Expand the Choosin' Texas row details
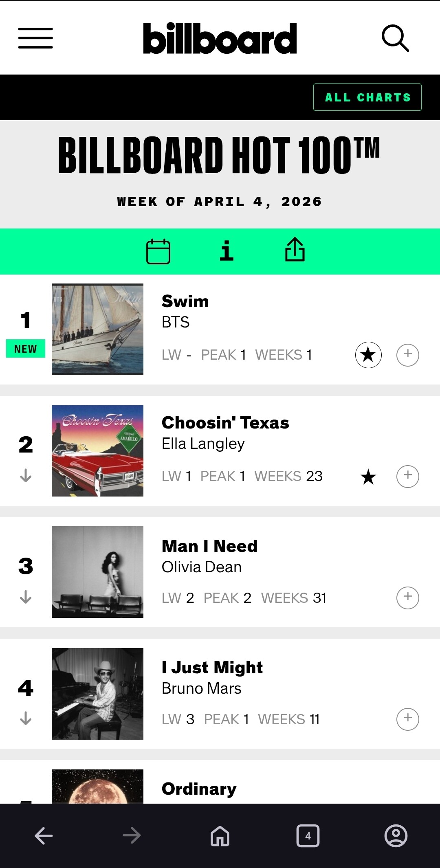Viewport: 440px width, 868px height. pos(408,476)
